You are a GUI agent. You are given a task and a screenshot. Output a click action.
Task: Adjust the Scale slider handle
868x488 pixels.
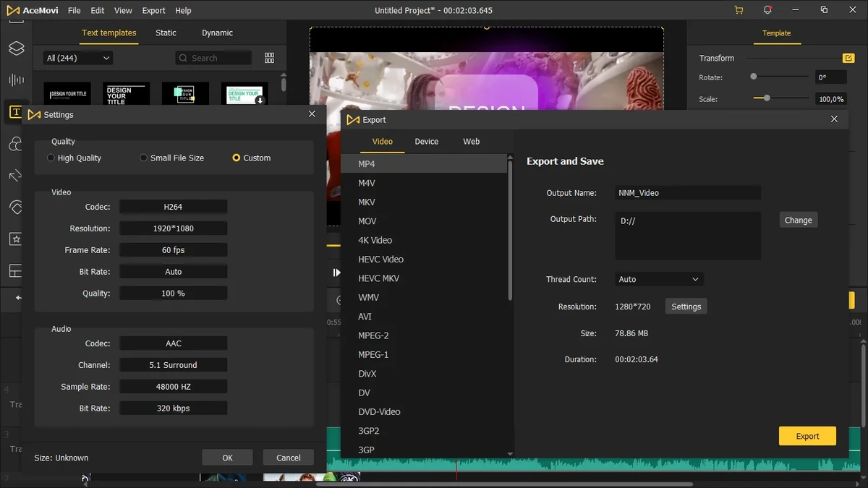[767, 98]
